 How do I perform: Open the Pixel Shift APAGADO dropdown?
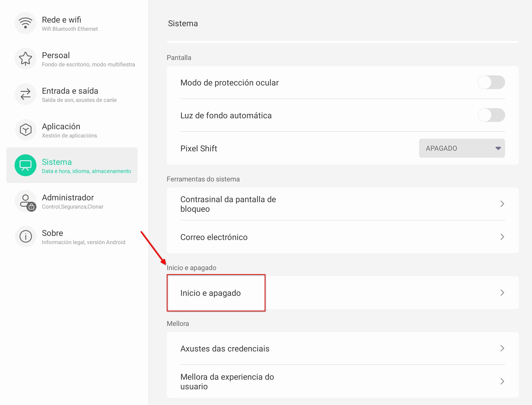tap(462, 148)
